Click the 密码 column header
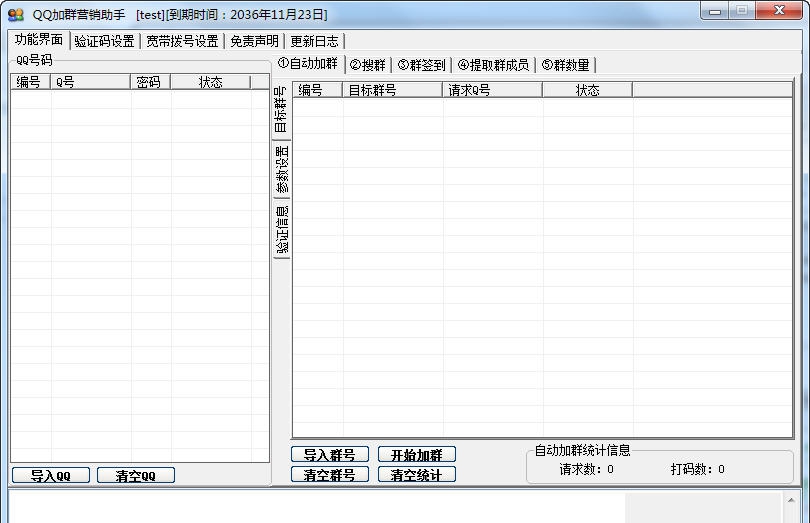This screenshot has height=523, width=810. tap(150, 82)
